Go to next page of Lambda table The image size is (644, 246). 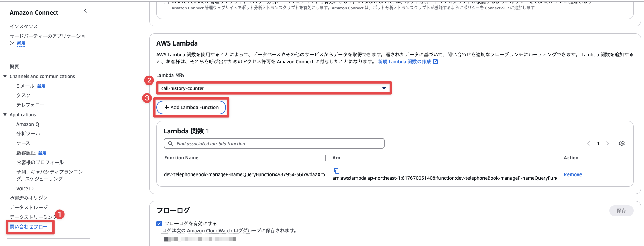(608, 143)
